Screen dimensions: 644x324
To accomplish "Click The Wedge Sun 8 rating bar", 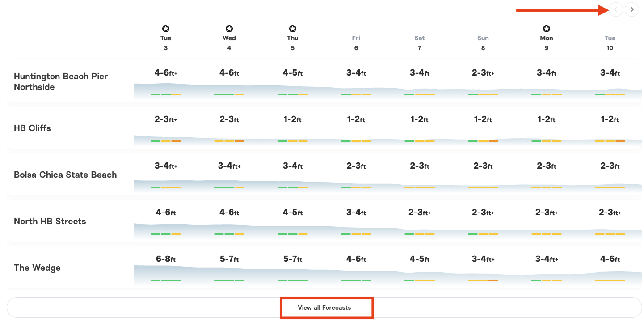I will [483, 281].
